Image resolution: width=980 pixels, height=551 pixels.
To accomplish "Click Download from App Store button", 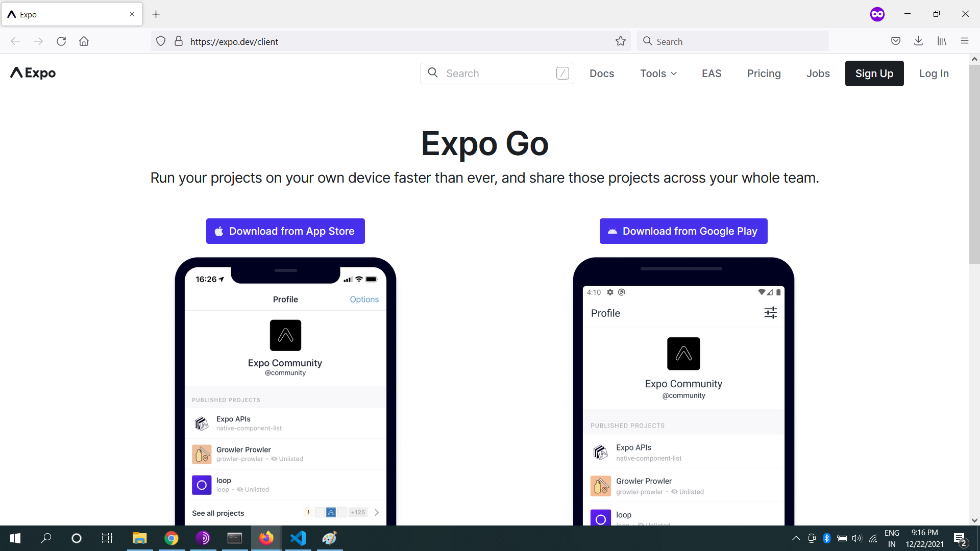I will [285, 231].
